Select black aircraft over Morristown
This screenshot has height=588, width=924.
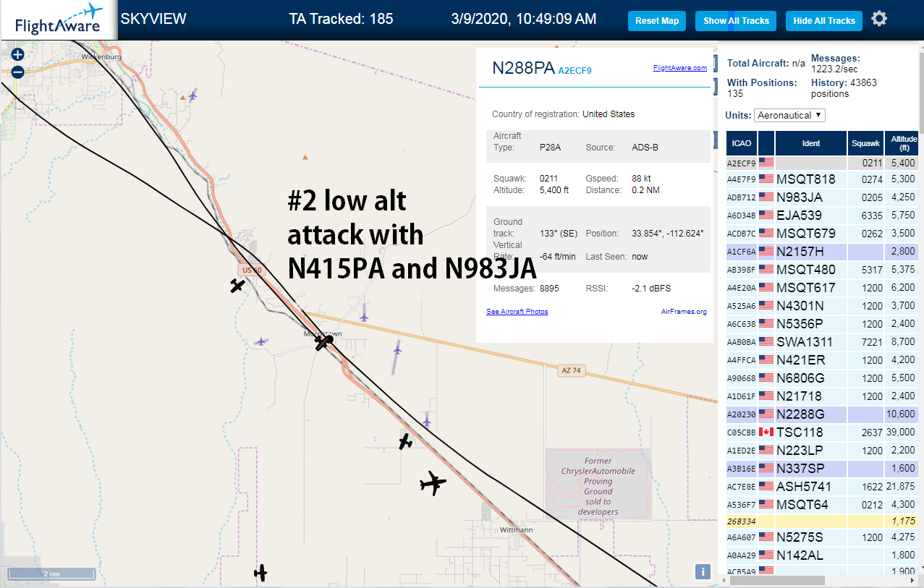coord(323,342)
